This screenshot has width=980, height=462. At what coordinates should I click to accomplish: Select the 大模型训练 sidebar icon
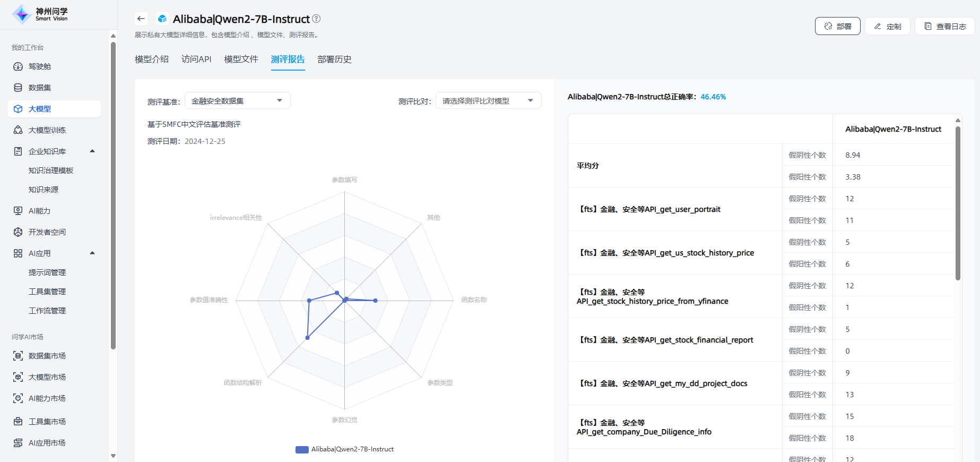(x=18, y=130)
